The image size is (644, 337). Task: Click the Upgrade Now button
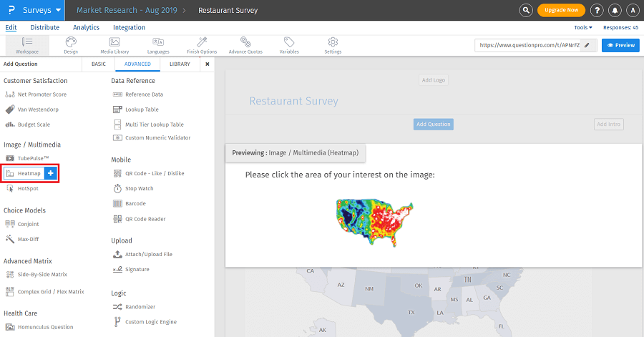click(561, 10)
